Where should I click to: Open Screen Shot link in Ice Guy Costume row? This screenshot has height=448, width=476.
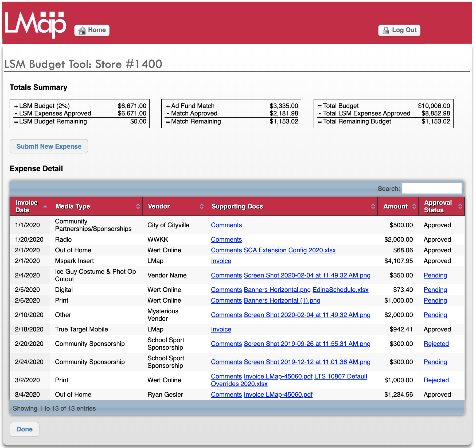point(307,275)
